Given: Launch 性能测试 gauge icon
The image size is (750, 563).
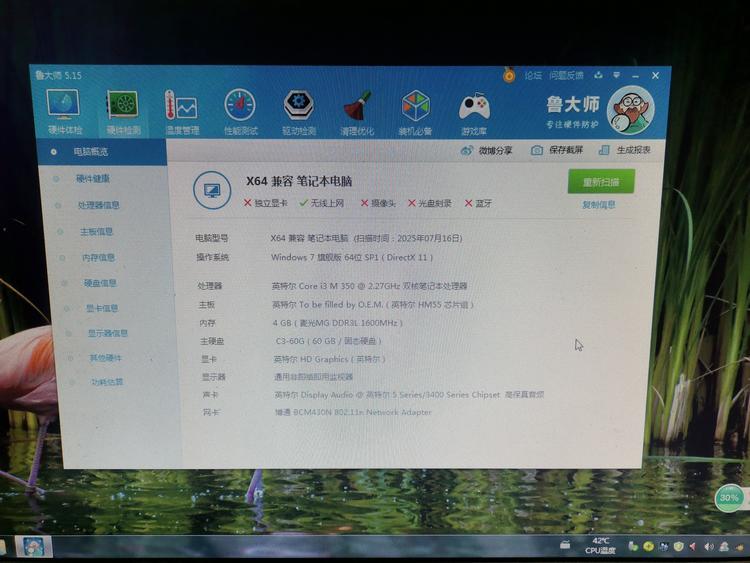Looking at the screenshot, I should click(x=241, y=112).
